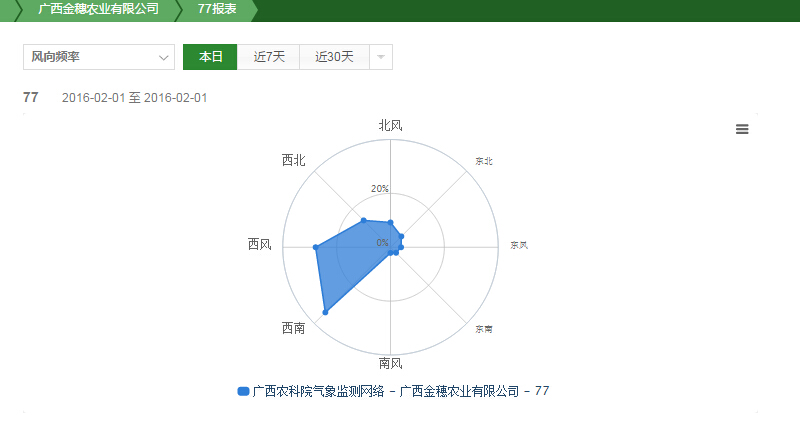Click the 西南 axis label
800x431 pixels.
293,328
